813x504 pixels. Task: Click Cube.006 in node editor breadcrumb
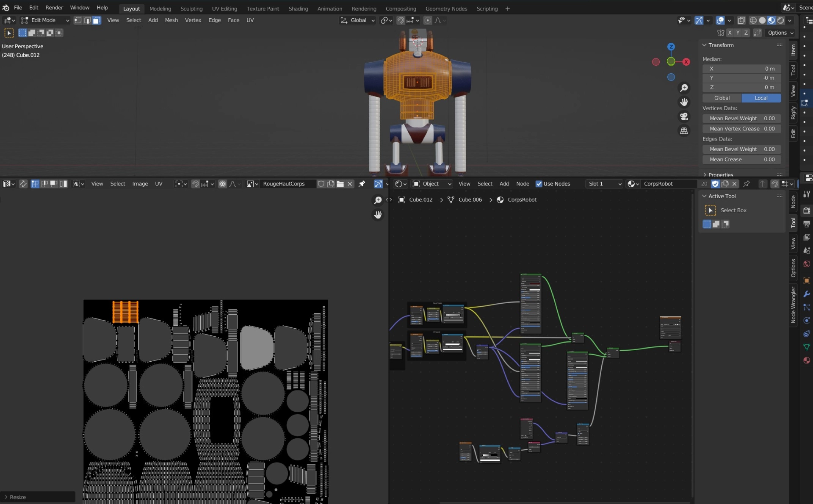[470, 199]
